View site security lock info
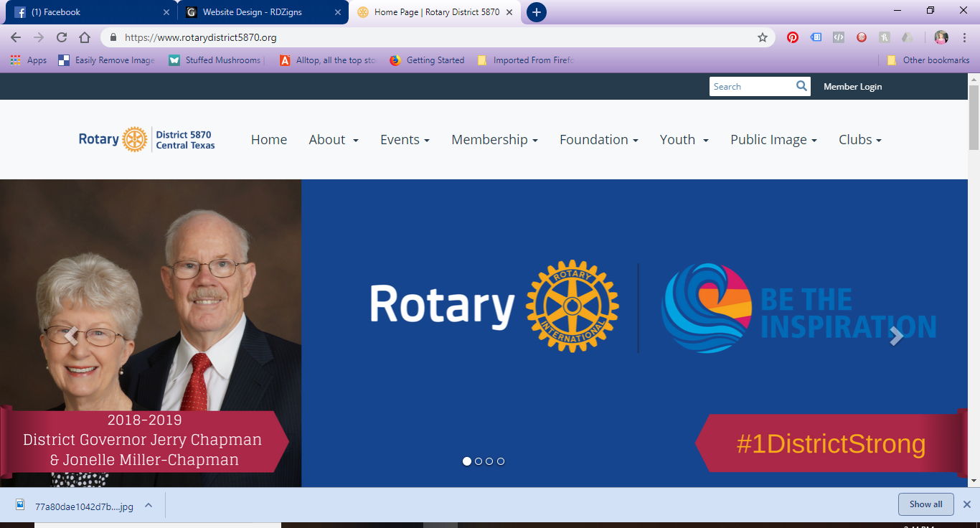This screenshot has width=980, height=528. (x=113, y=37)
